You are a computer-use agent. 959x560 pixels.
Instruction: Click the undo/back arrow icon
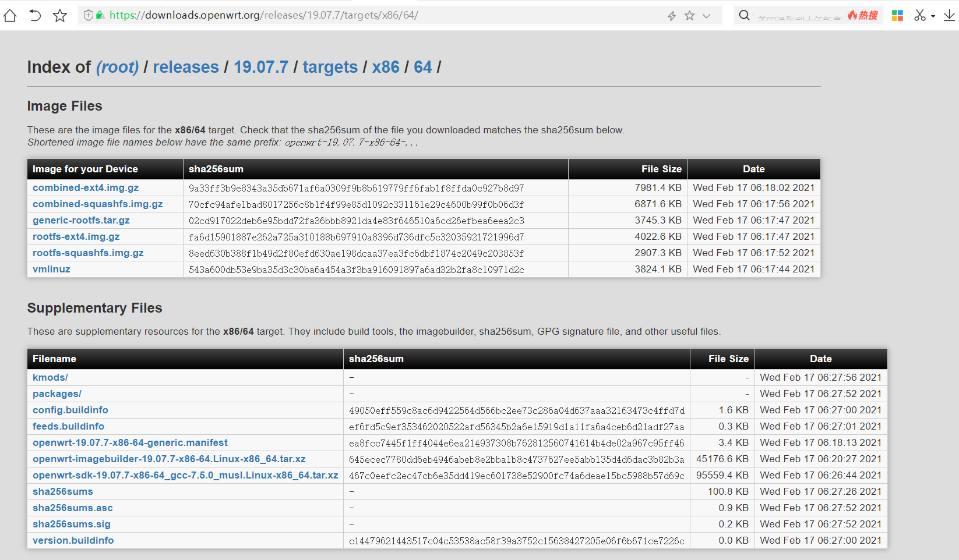pyautogui.click(x=35, y=16)
